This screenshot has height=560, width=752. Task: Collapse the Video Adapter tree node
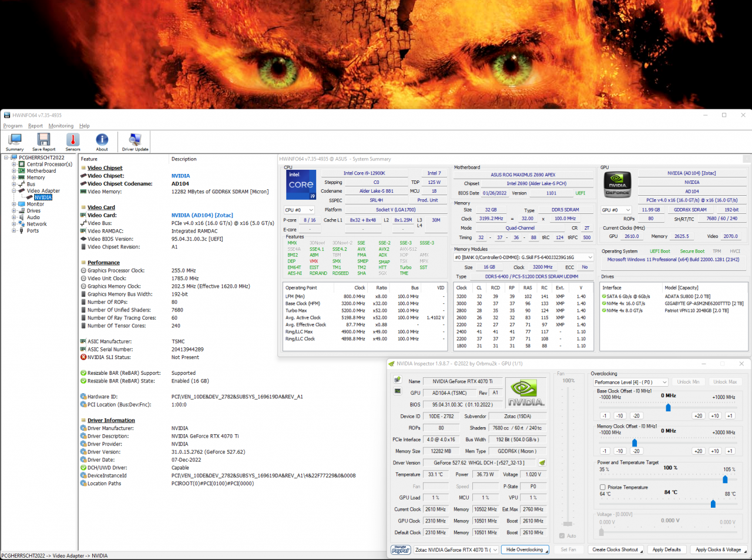[14, 191]
